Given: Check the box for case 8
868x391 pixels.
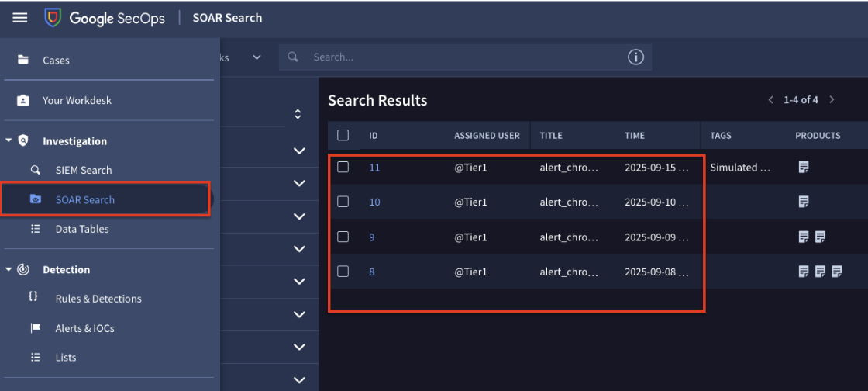Looking at the screenshot, I should pos(343,272).
